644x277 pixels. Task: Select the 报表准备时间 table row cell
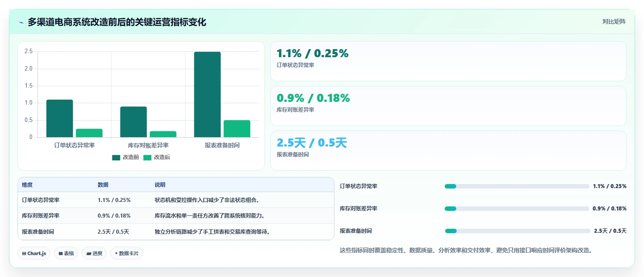tap(38, 232)
